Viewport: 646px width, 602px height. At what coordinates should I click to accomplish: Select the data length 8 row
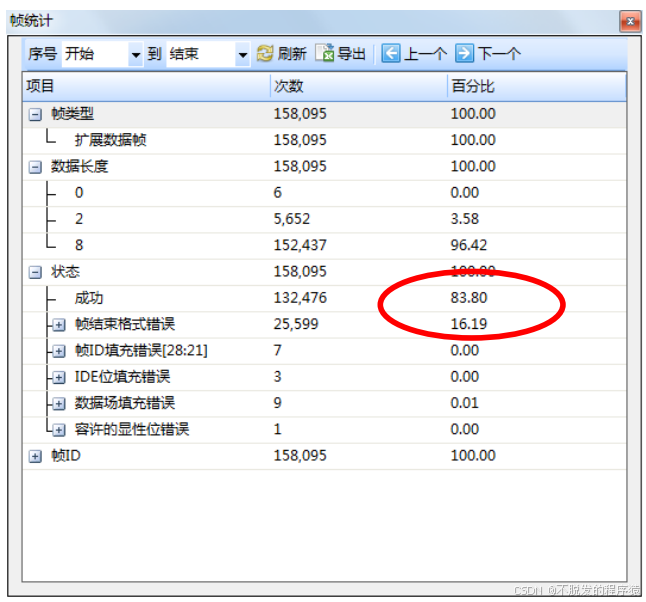(325, 246)
